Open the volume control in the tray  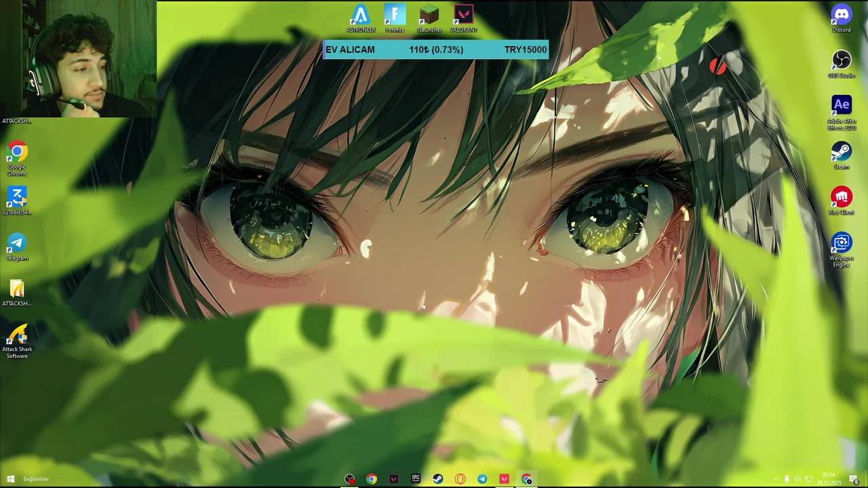(797, 479)
